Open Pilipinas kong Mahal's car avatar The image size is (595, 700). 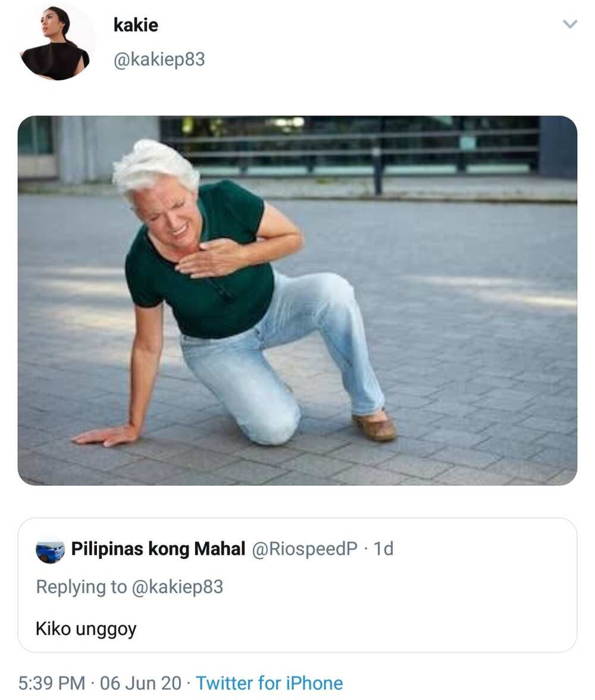pos(51,549)
